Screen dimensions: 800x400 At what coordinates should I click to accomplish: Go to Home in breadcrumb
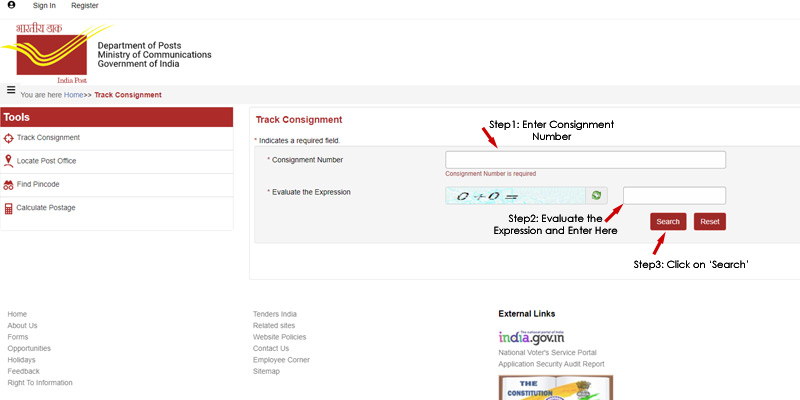[73, 95]
